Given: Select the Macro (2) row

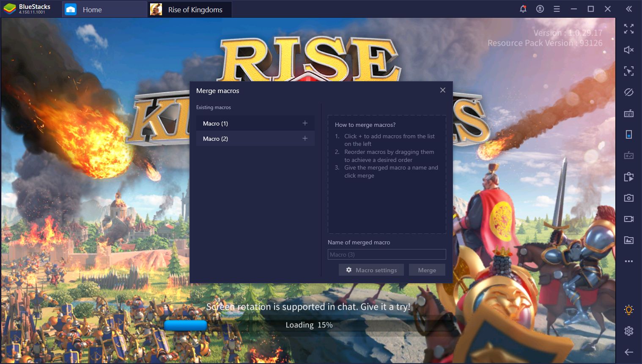Looking at the screenshot, I should [255, 138].
